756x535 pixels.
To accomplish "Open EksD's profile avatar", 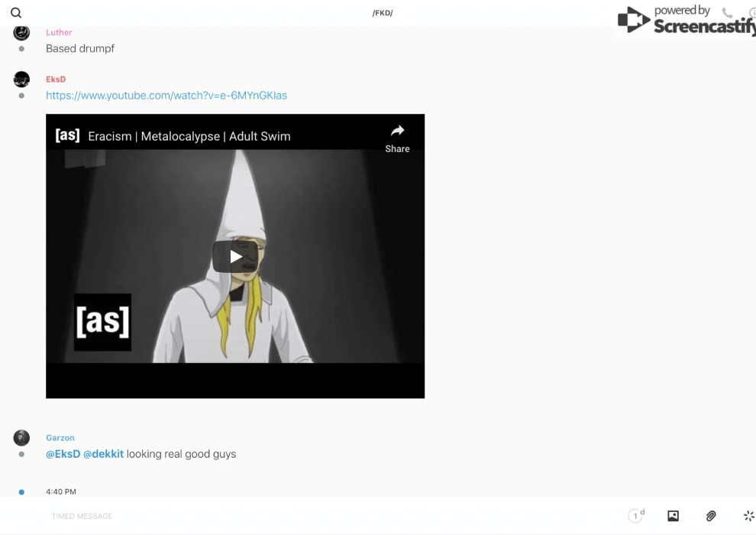I will (x=21, y=79).
